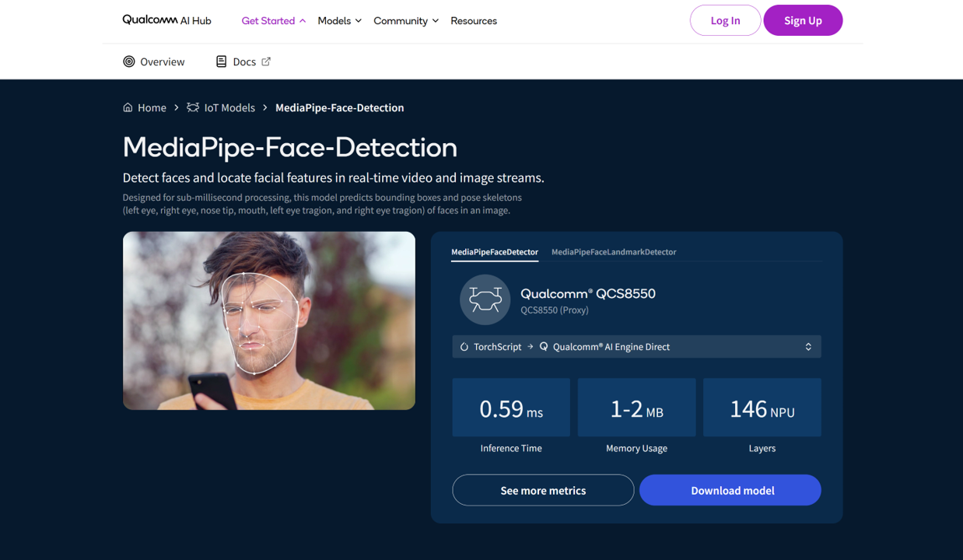
Task: Select the MediaPipeFaceDetector tab
Action: (495, 252)
